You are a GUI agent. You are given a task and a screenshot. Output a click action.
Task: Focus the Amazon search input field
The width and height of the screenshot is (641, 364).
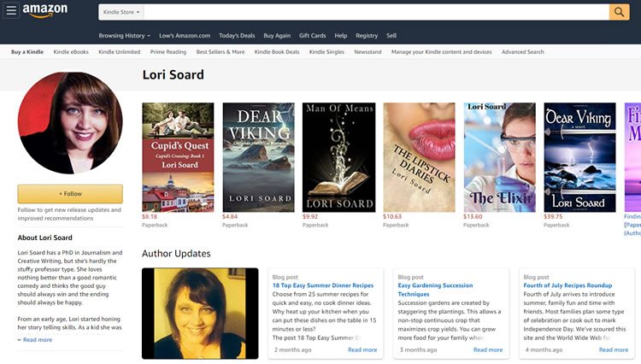376,12
